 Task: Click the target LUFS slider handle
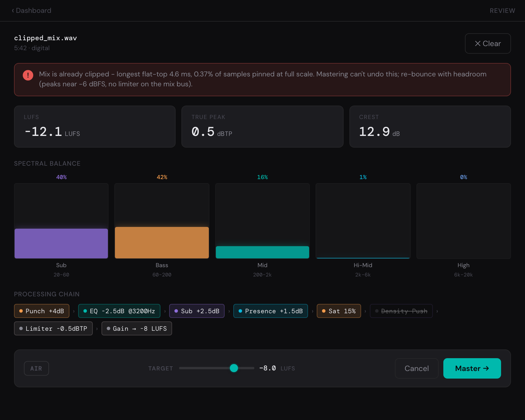[234, 368]
